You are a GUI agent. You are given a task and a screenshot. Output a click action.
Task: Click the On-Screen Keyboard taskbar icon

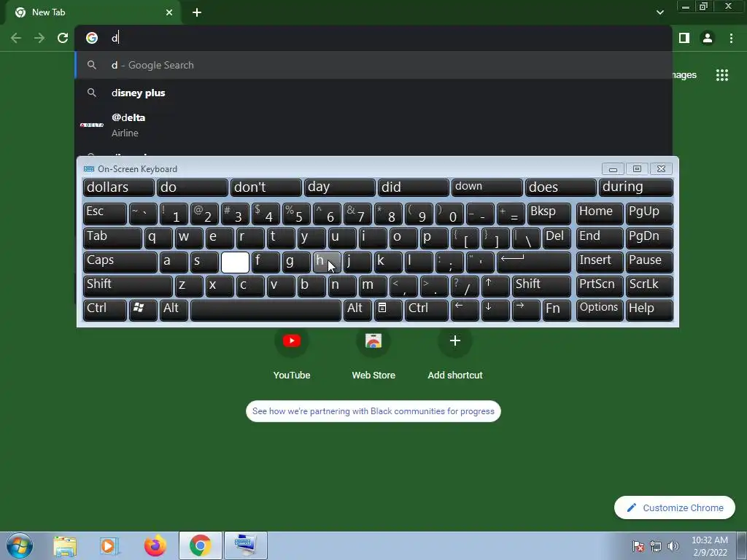point(245,545)
